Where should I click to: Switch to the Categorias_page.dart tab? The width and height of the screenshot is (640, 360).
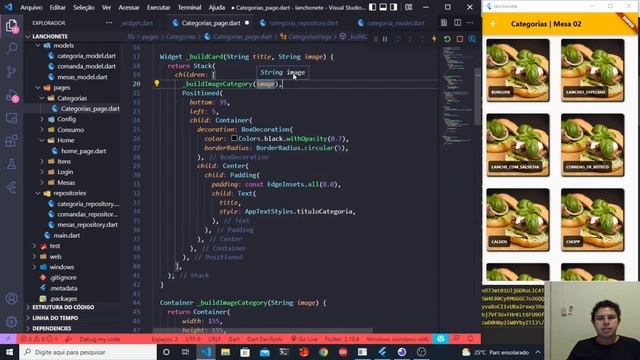click(x=211, y=23)
